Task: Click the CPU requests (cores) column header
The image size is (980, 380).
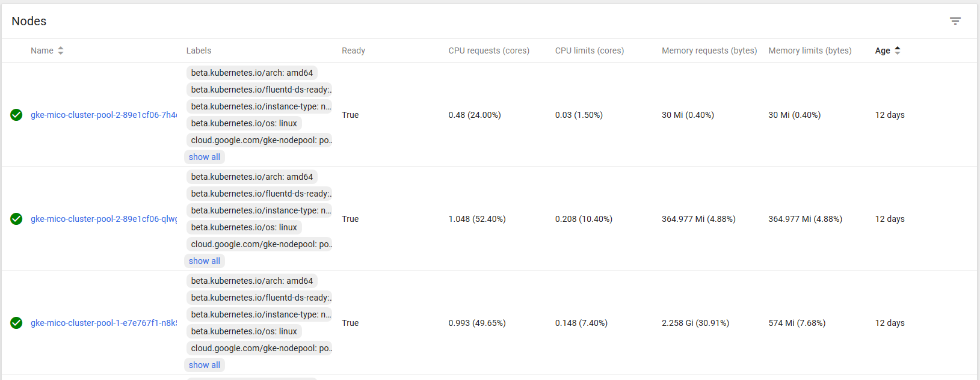Action: pos(488,51)
